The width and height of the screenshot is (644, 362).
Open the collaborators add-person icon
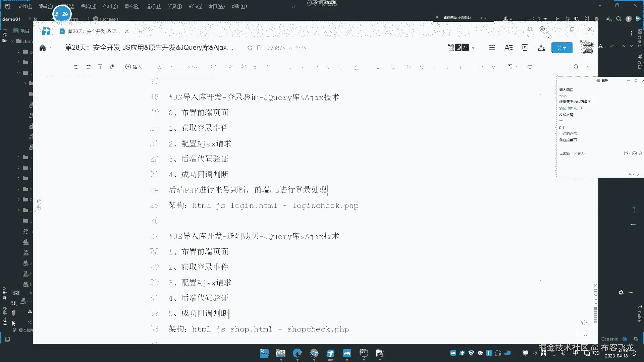click(x=541, y=48)
